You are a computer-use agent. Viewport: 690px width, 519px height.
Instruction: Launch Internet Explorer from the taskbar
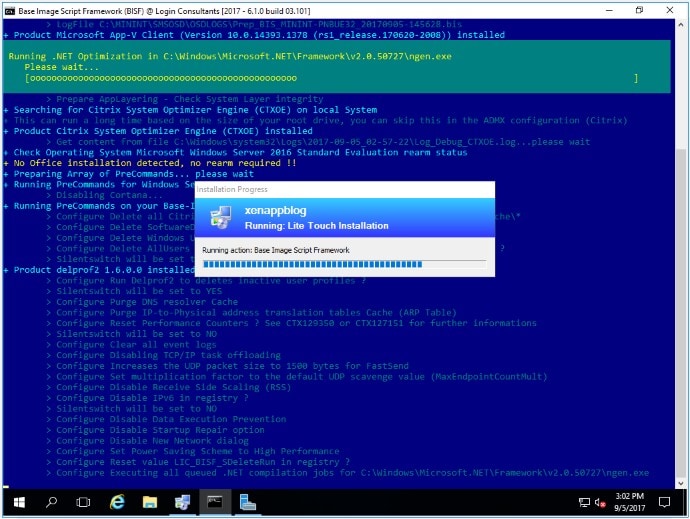tap(118, 502)
